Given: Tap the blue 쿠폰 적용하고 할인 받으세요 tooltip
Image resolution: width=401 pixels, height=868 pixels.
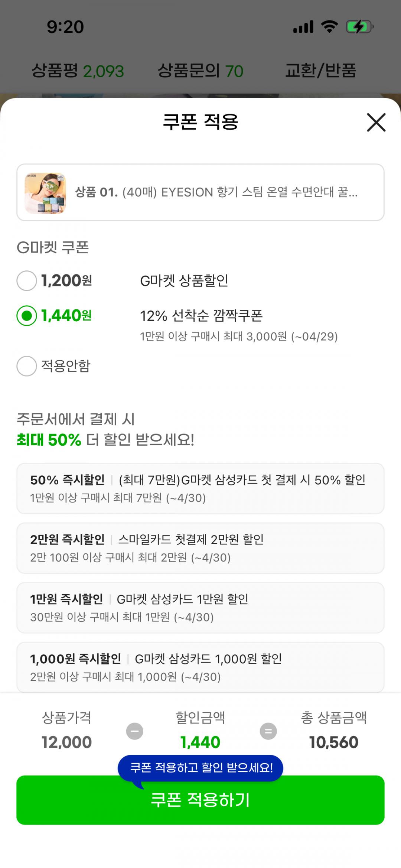Looking at the screenshot, I should [200, 767].
